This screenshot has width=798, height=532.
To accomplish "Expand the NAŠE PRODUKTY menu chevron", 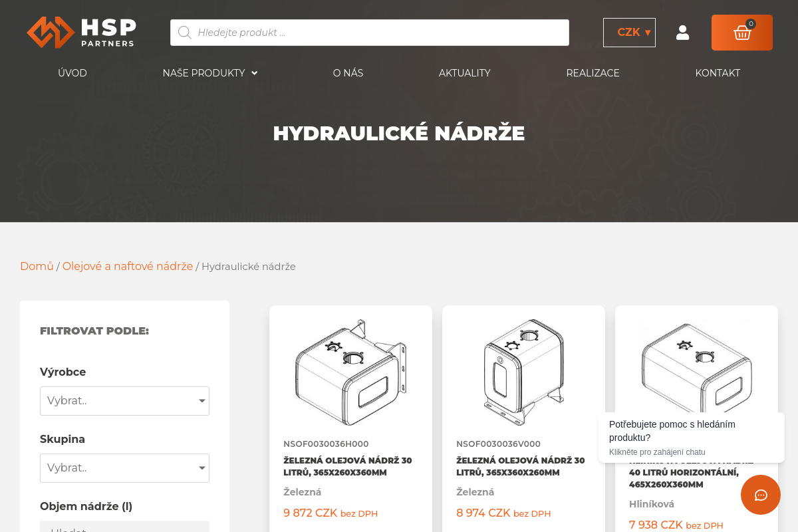I will [255, 73].
